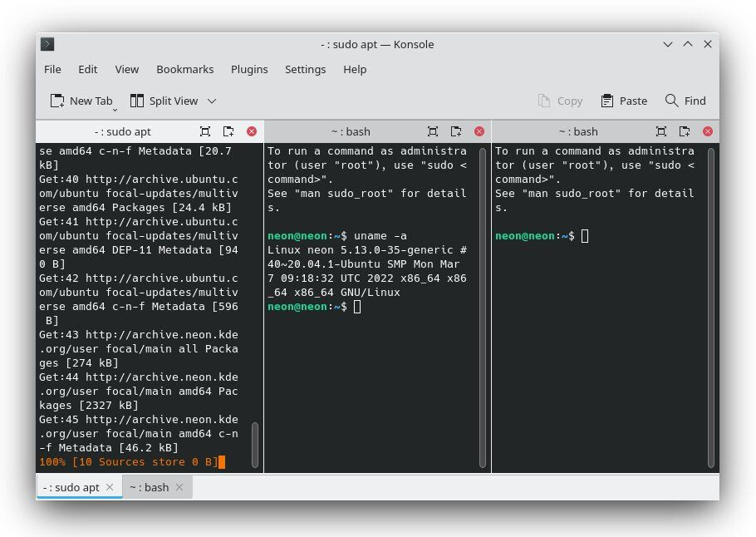Open the New Tab profile dropdown arrow

115,108
